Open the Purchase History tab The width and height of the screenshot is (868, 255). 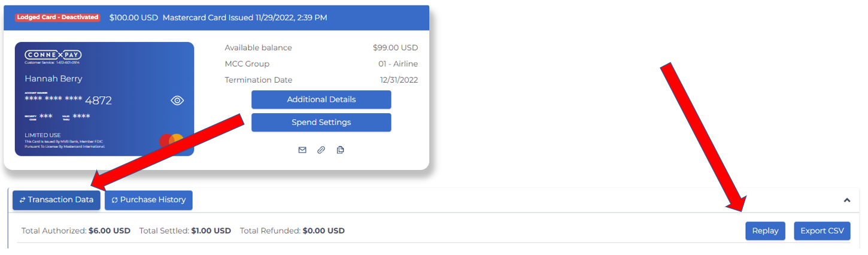pos(148,200)
